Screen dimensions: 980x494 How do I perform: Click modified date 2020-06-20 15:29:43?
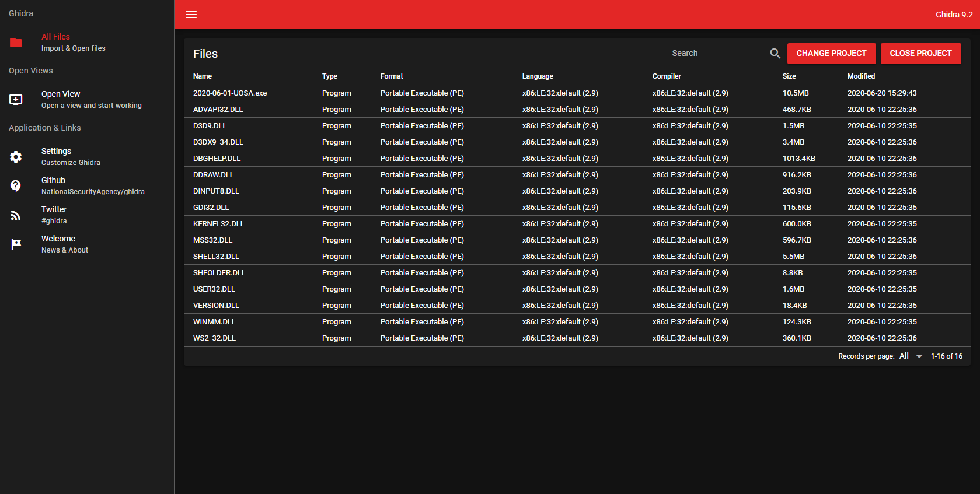point(882,93)
